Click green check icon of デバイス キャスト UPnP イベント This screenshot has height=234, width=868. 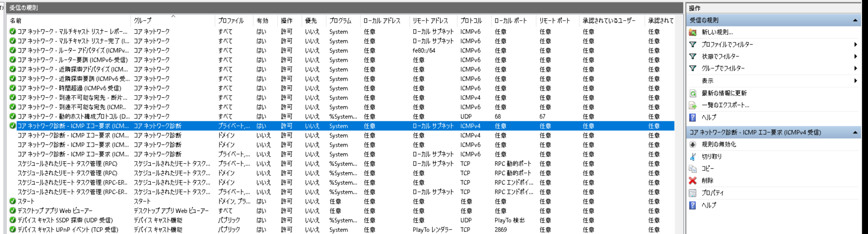point(13,230)
